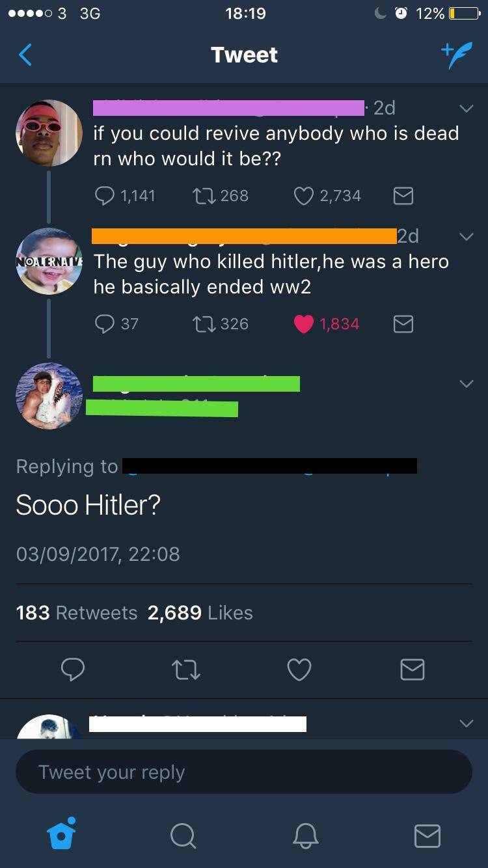Viewport: 488px width, 868px height.
Task: Retweet the 'Sooo Hitler?' tweet
Action: 186,669
